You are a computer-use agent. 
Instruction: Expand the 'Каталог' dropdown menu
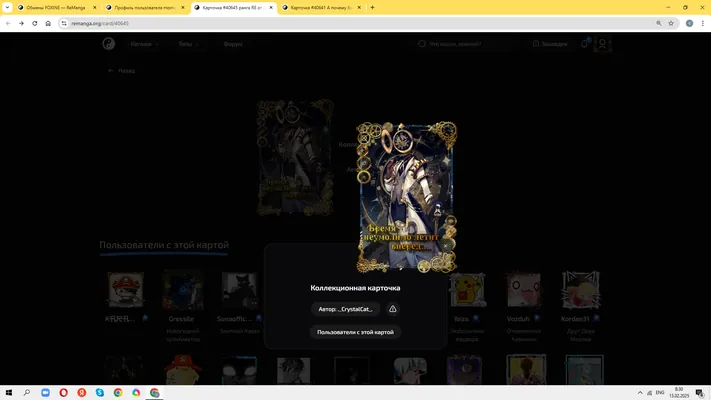point(144,44)
